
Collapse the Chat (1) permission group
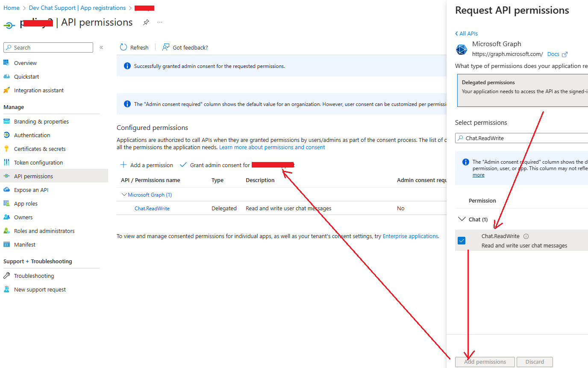tap(462, 219)
